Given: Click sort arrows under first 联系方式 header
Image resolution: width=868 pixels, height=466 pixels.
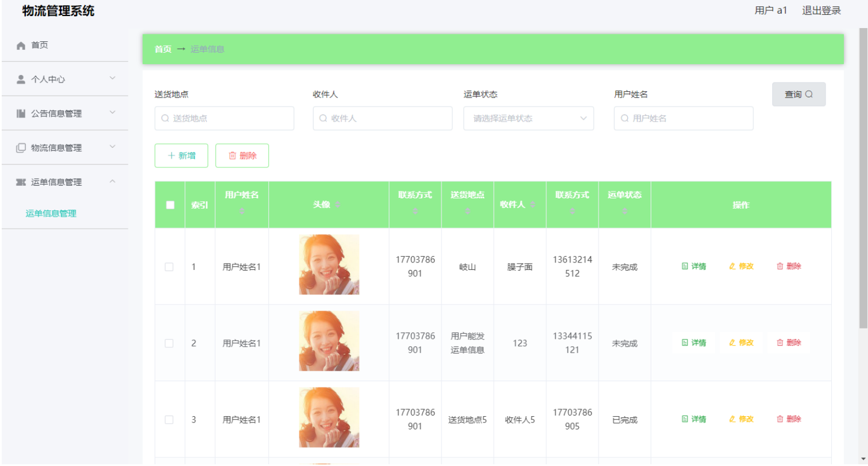Looking at the screenshot, I should click(x=415, y=212).
